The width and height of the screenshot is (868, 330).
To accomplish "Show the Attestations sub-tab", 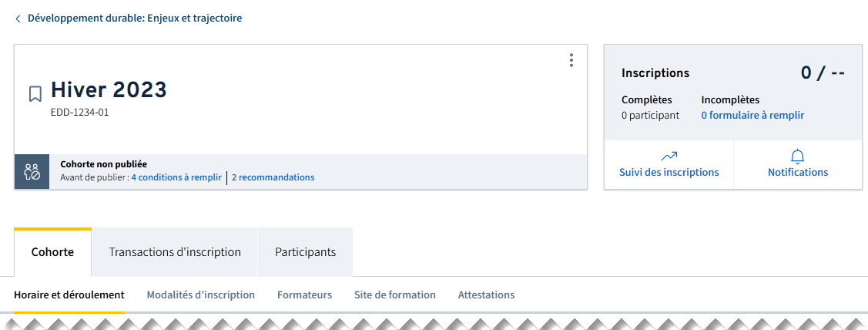I will tap(486, 295).
